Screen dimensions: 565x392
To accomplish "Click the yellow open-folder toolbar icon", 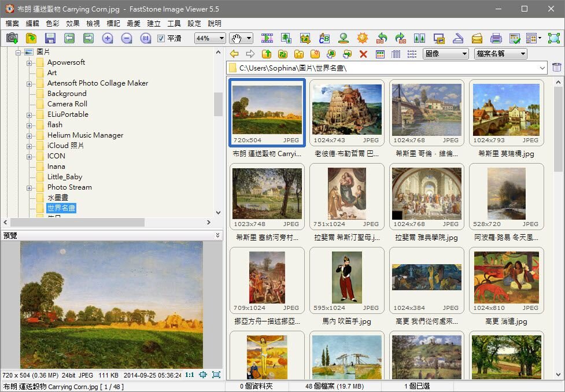I will [31, 38].
